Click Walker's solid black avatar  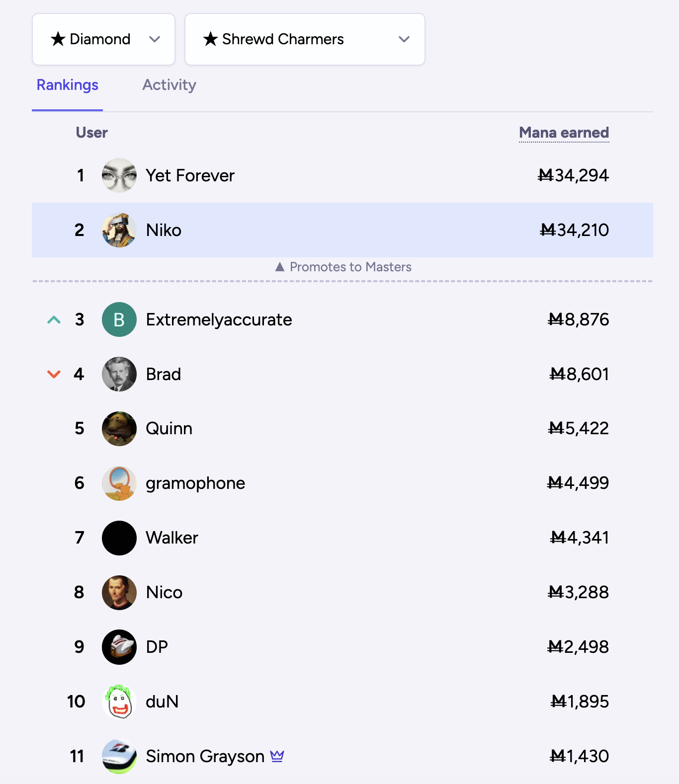point(119,538)
